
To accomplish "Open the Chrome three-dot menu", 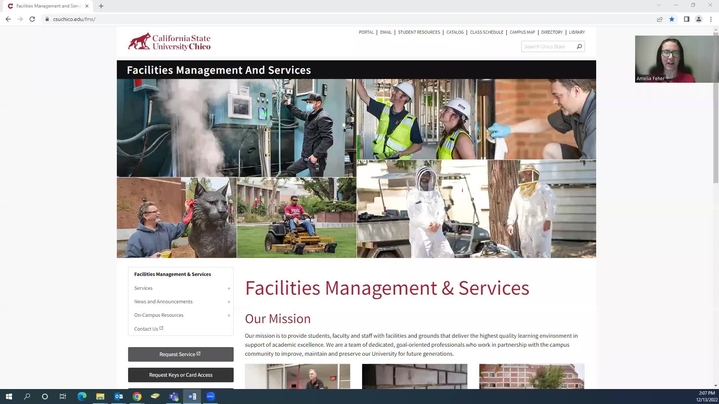I will pos(711,19).
